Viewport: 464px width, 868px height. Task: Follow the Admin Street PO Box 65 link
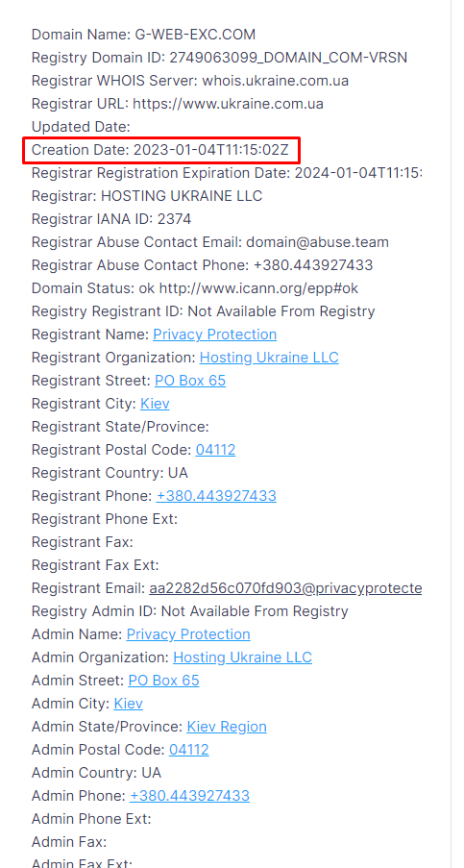coord(163,681)
